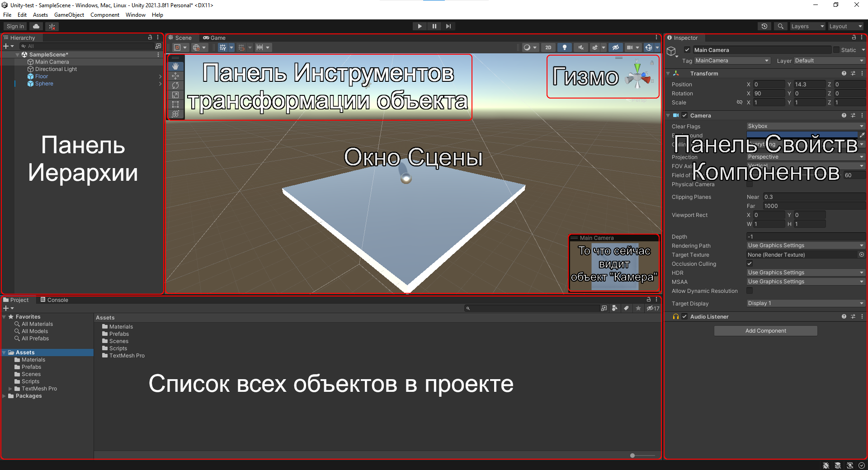Click the global search magnifier in top toolbar
The height and width of the screenshot is (470, 868).
(x=780, y=26)
